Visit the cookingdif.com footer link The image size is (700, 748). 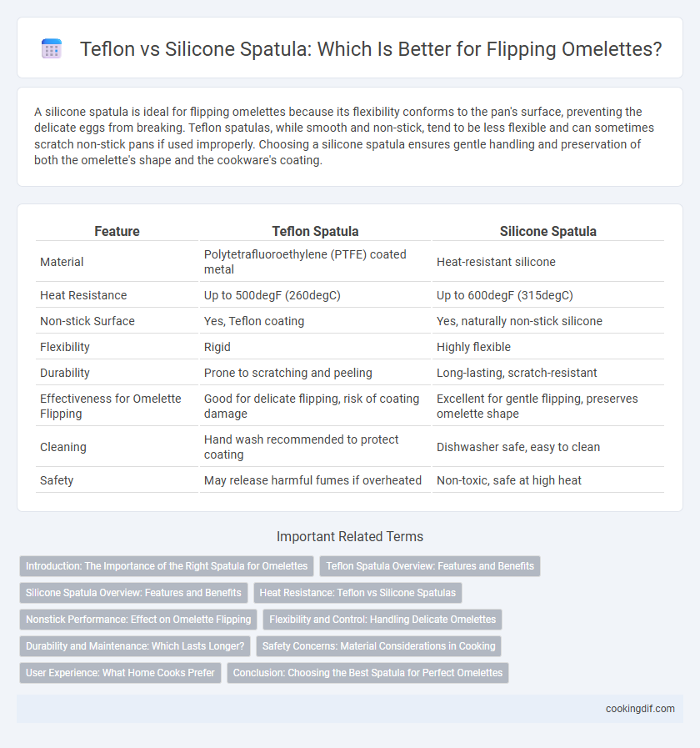pyautogui.click(x=640, y=709)
